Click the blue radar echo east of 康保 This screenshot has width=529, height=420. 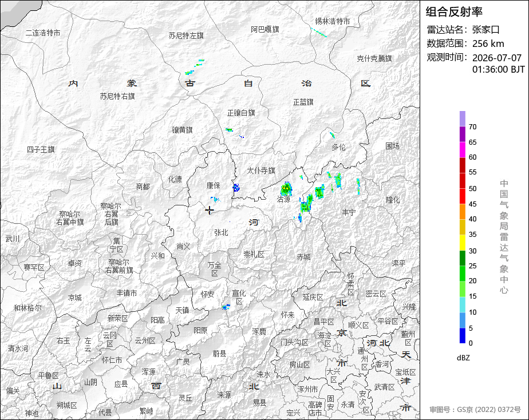click(x=236, y=188)
